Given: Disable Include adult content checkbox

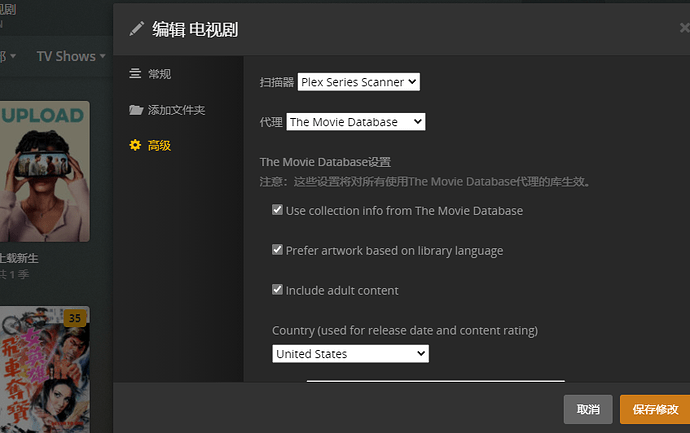Looking at the screenshot, I should pyautogui.click(x=277, y=290).
